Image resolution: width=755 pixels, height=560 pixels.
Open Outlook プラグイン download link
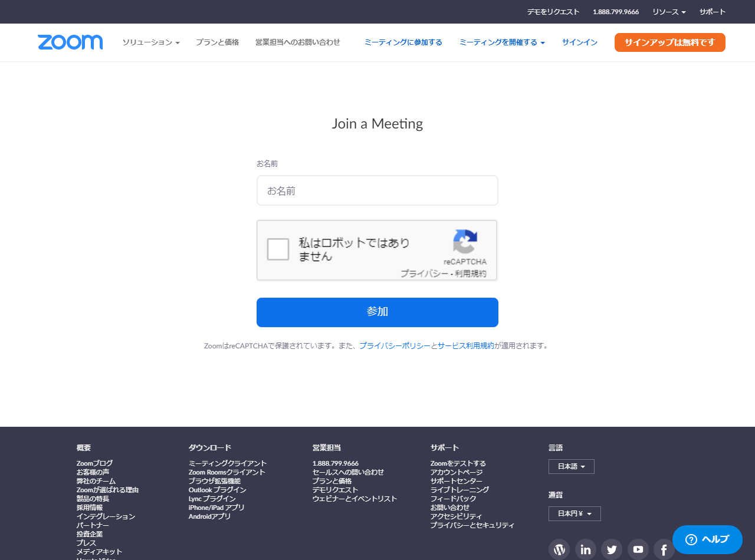pyautogui.click(x=217, y=490)
